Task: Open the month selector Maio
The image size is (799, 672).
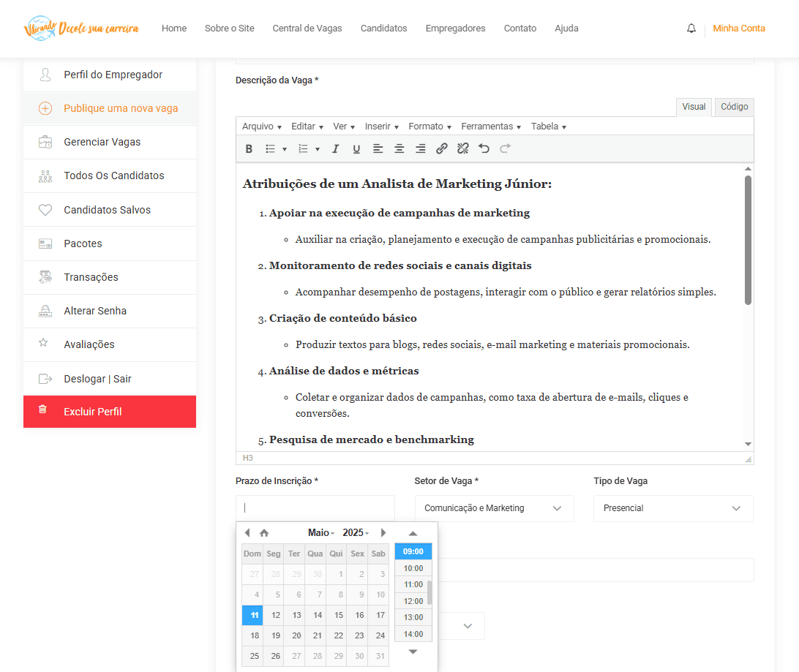Action: click(321, 532)
